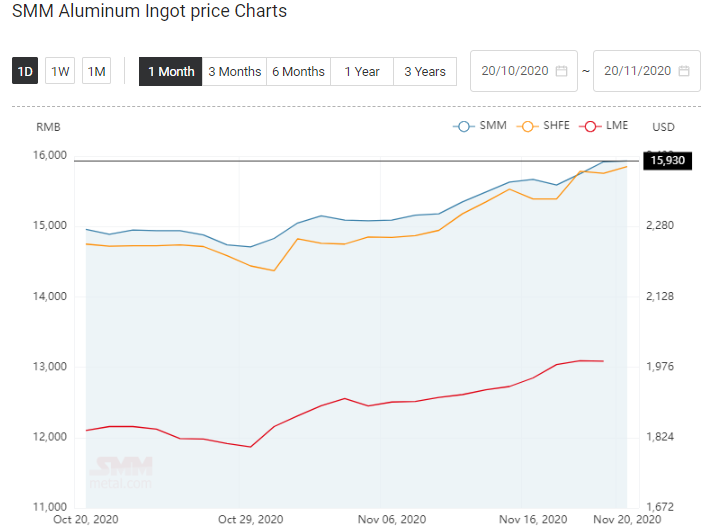The image size is (727, 531).
Task: Select the 1D interval button
Action: [x=25, y=71]
